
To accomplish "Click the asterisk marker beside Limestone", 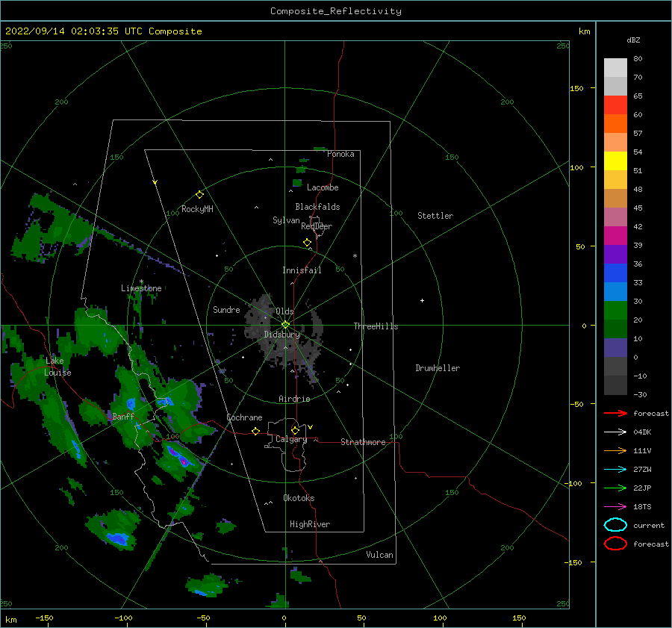I will click(141, 282).
